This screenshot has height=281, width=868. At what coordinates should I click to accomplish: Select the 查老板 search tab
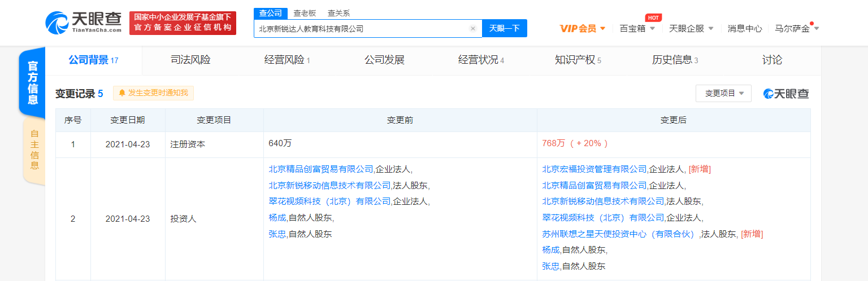[305, 13]
